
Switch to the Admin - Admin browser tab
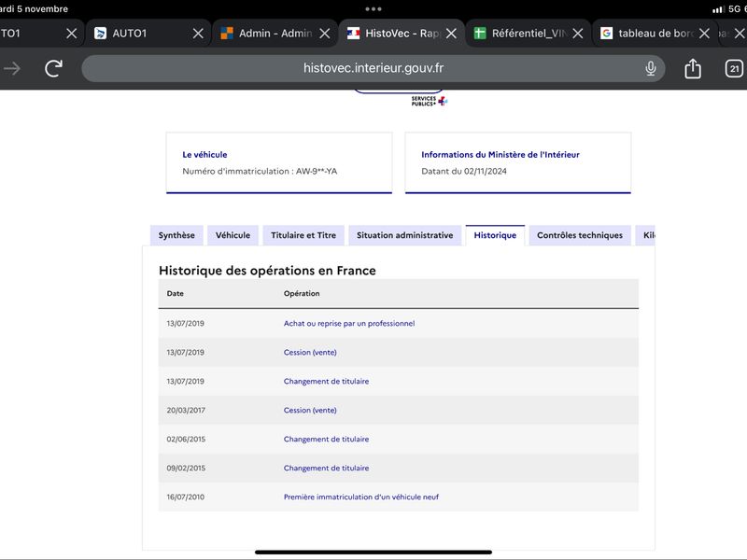pyautogui.click(x=275, y=34)
